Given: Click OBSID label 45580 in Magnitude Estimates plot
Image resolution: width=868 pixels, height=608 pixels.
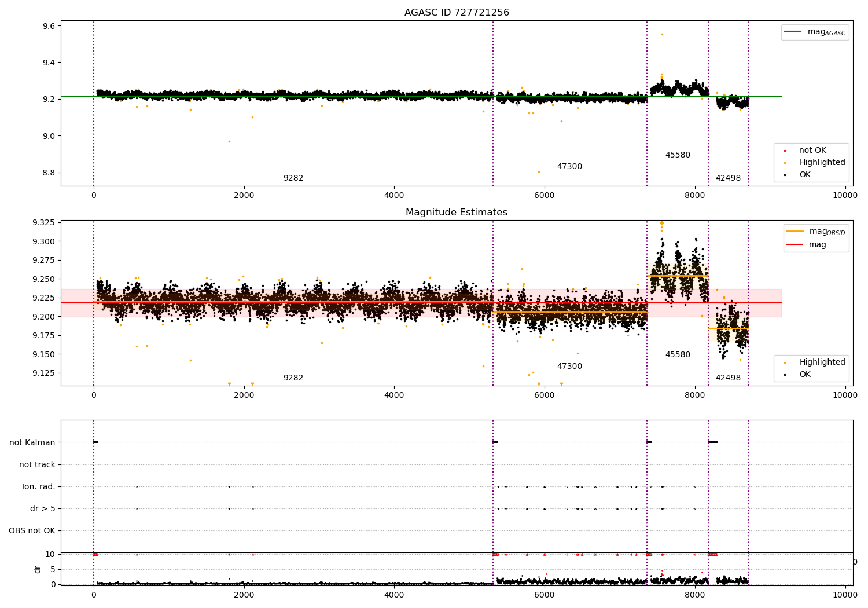Looking at the screenshot, I should 678,355.
